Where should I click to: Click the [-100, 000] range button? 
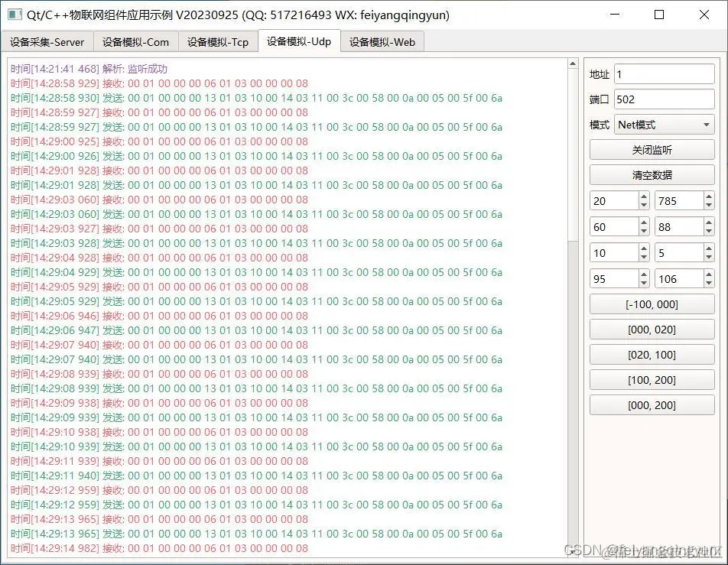[x=652, y=304]
